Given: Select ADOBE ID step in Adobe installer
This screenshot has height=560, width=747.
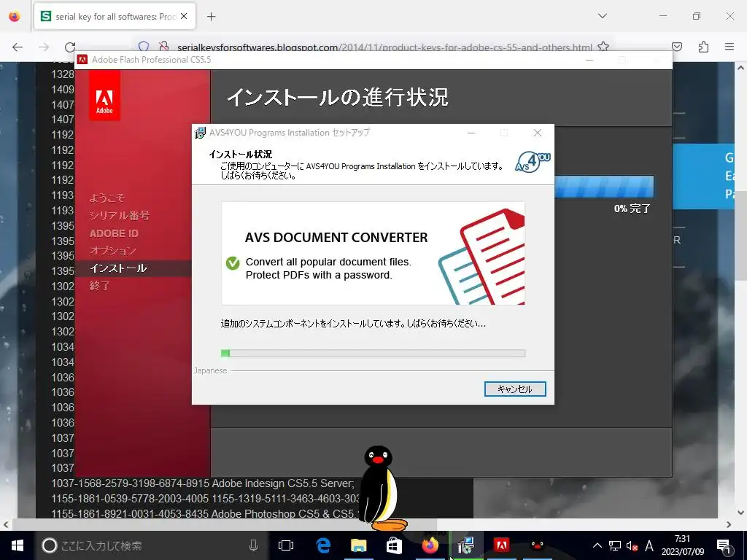Looking at the screenshot, I should coord(114,233).
